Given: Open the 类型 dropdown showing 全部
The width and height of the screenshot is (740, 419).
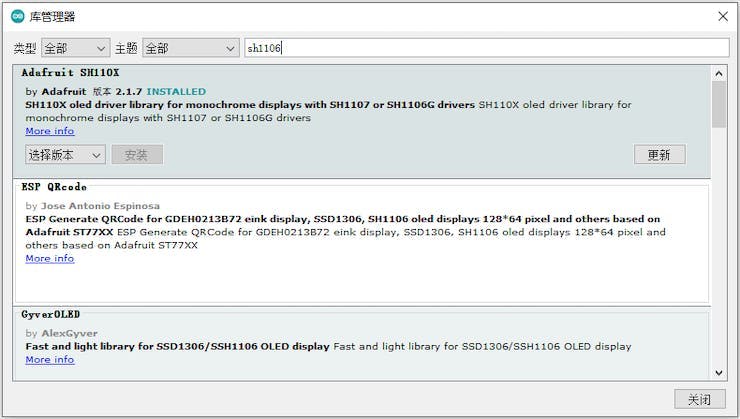Looking at the screenshot, I should click(x=76, y=48).
